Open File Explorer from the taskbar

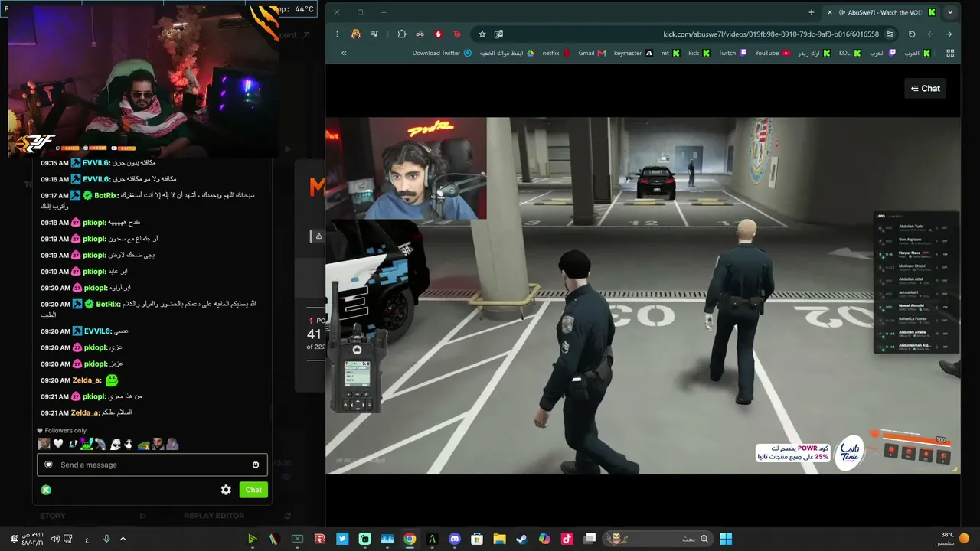point(499,539)
